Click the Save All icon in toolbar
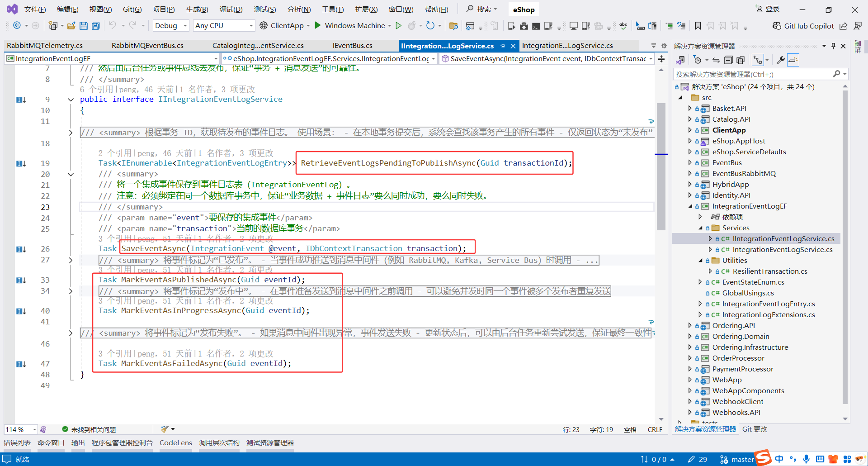Image resolution: width=868 pixels, height=466 pixels. [x=96, y=26]
